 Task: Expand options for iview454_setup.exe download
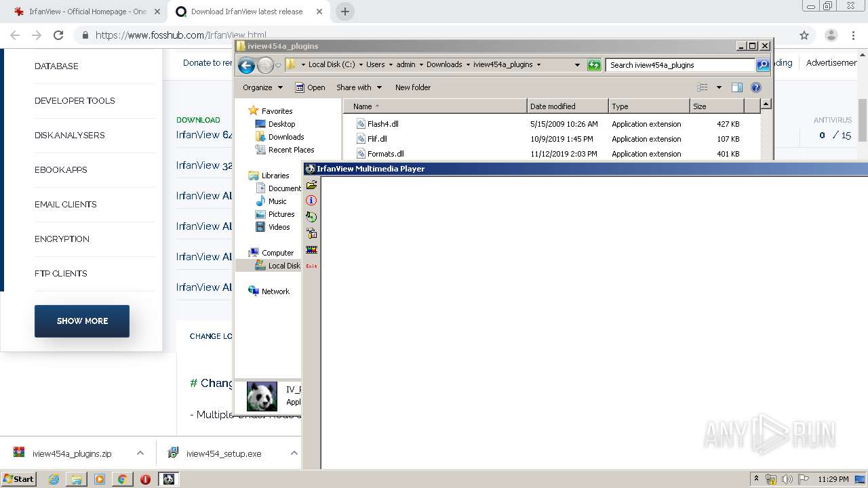tap(294, 453)
